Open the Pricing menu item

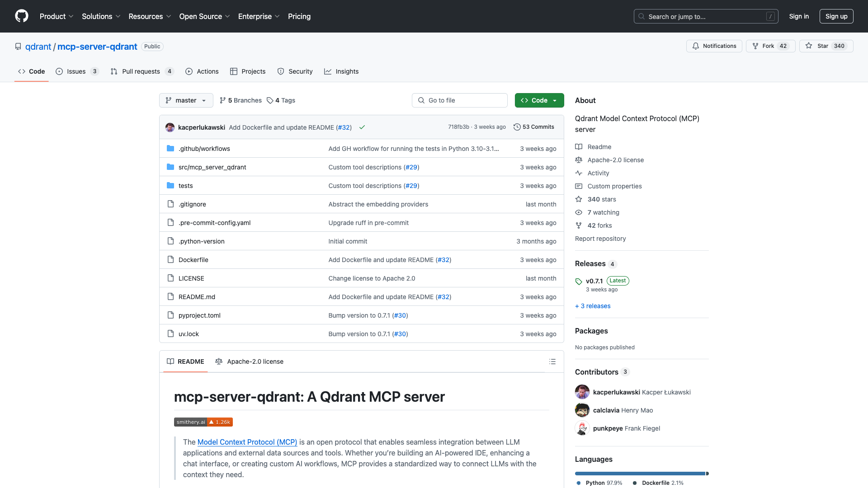pos(299,16)
